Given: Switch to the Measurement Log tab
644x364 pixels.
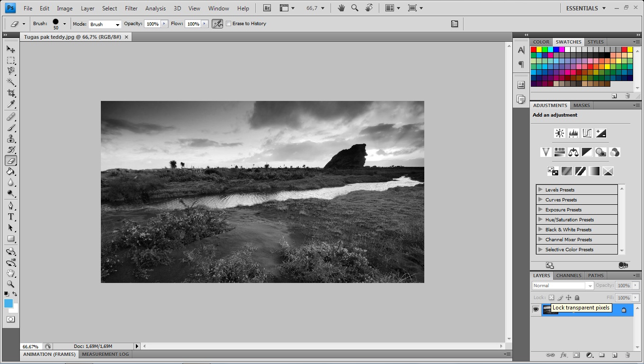Looking at the screenshot, I should point(105,354).
